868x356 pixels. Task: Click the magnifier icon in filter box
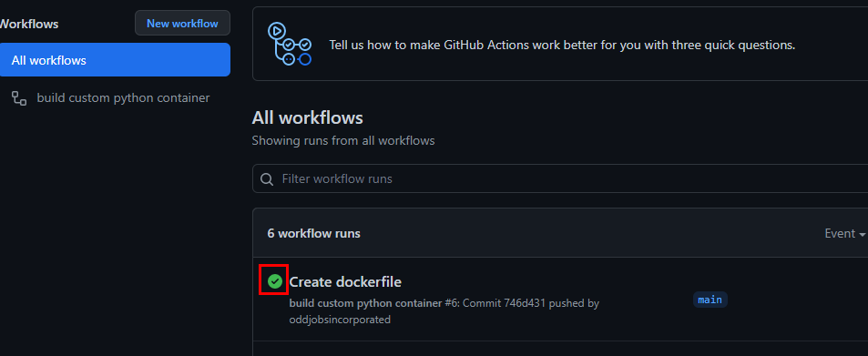click(267, 179)
